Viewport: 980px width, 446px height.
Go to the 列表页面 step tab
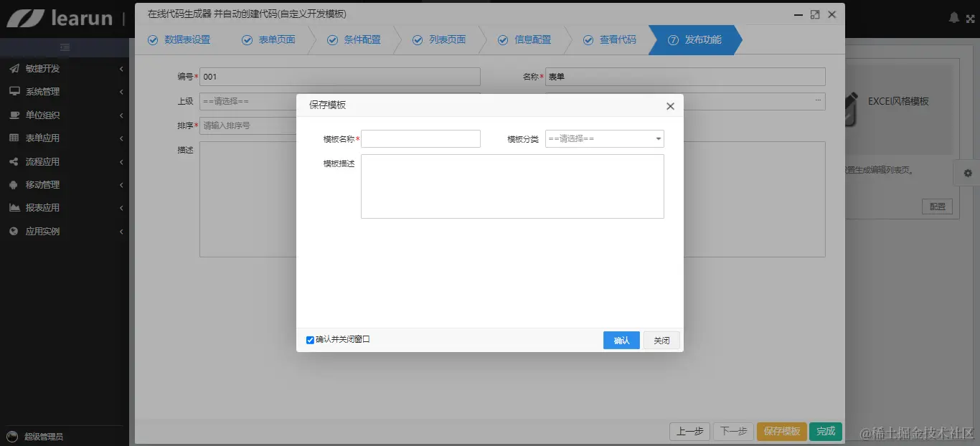pos(439,39)
